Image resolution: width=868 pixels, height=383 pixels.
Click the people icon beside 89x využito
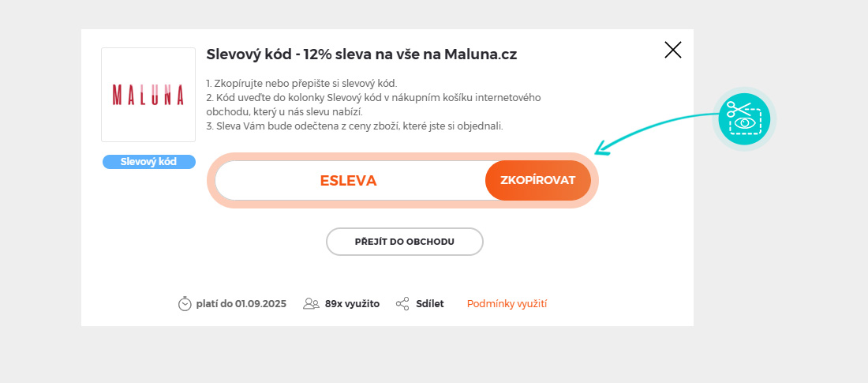[311, 304]
